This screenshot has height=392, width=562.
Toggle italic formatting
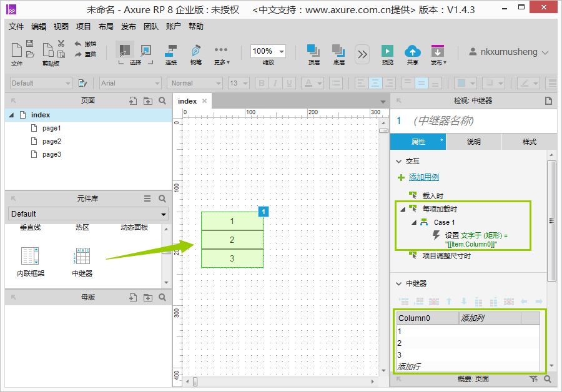point(275,83)
